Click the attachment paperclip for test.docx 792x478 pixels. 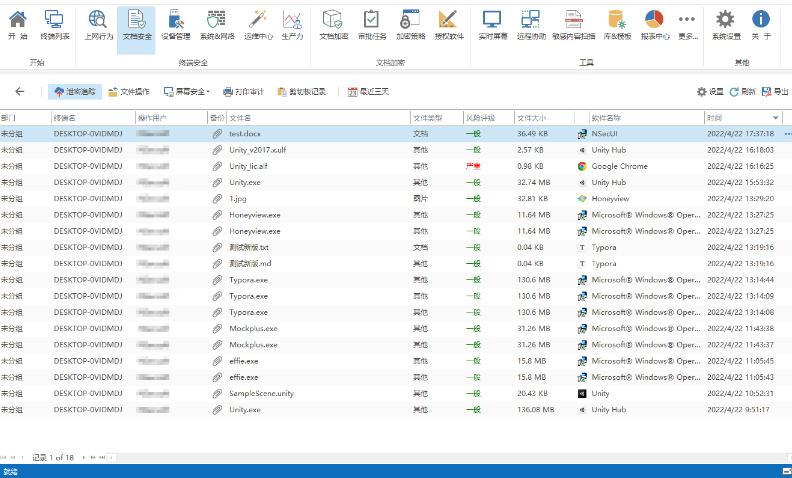tap(217, 133)
